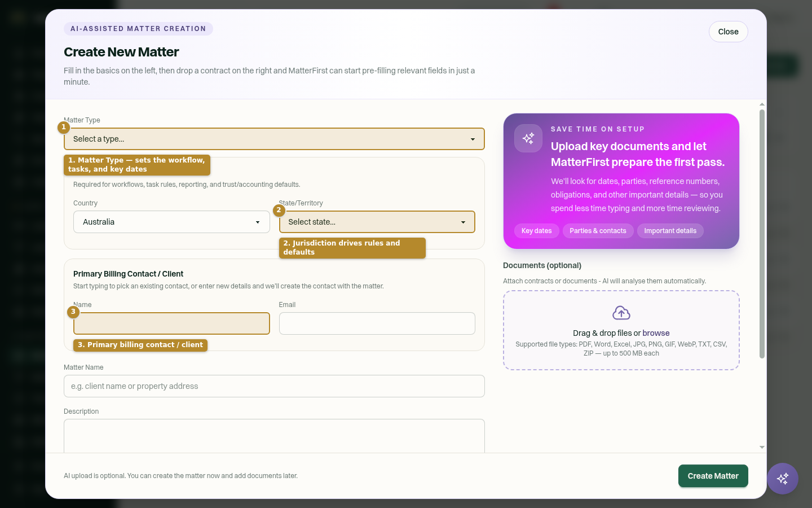
Task: Click the browse link to upload files
Action: pyautogui.click(x=656, y=333)
